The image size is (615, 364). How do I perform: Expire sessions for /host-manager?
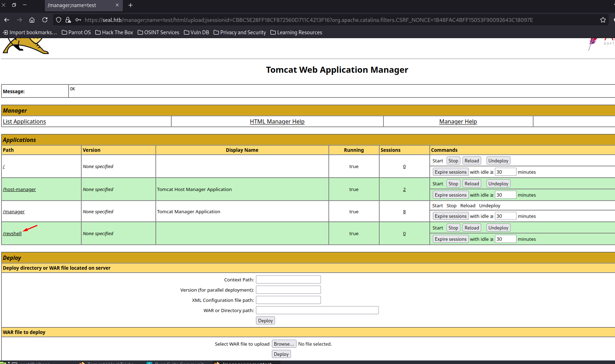(x=450, y=195)
